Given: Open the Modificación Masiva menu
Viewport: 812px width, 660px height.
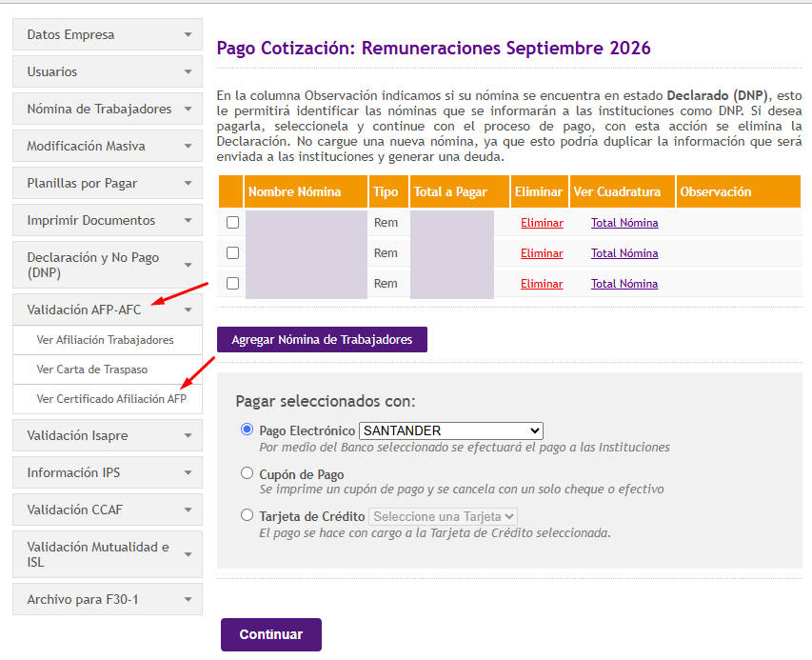Looking at the screenshot, I should click(x=108, y=146).
